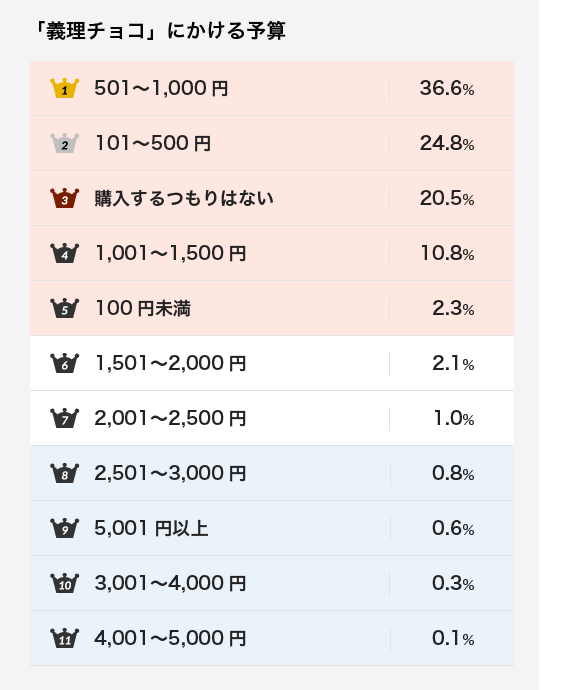Click the 1,501〜2,000円 row label

coord(170,363)
